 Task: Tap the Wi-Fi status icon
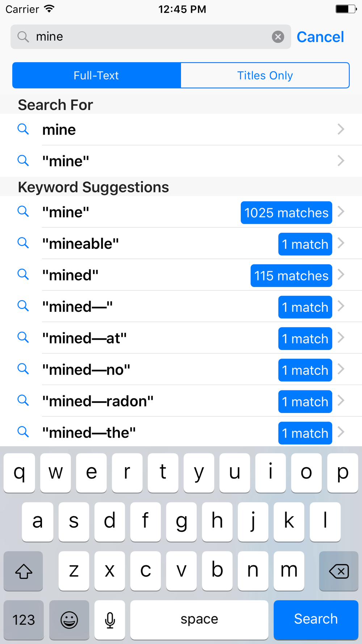point(49,9)
